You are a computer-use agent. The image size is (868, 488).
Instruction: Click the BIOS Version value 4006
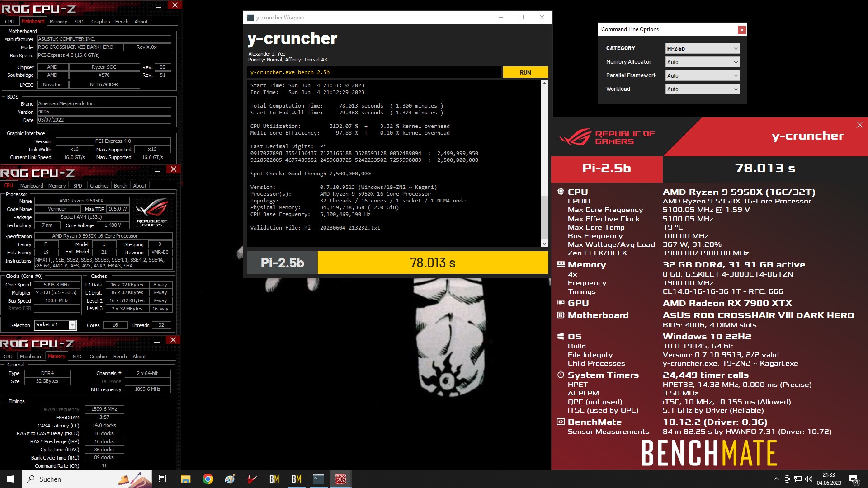[104, 112]
